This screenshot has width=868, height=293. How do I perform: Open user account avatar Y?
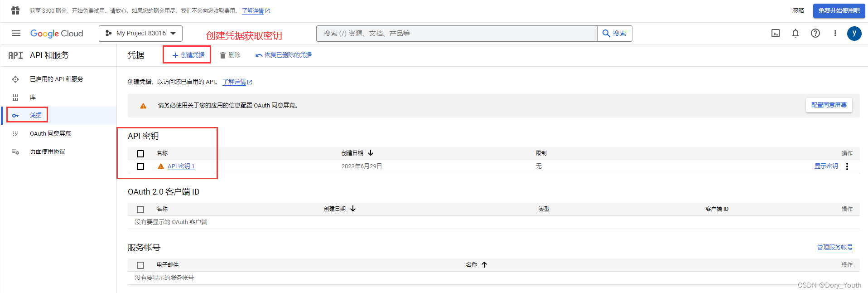pos(854,33)
